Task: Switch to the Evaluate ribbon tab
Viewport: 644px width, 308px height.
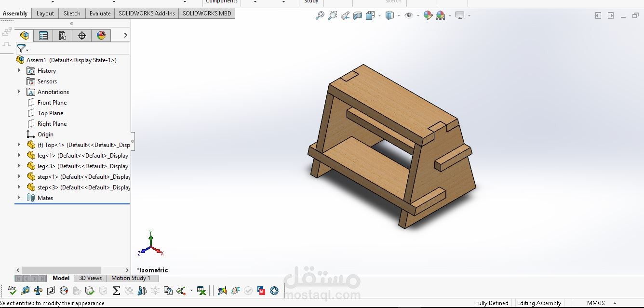Action: (x=100, y=13)
